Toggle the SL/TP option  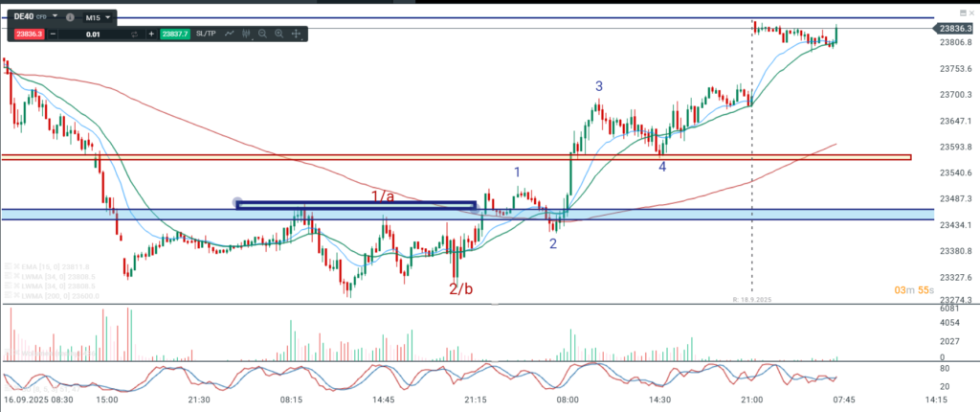click(x=206, y=34)
